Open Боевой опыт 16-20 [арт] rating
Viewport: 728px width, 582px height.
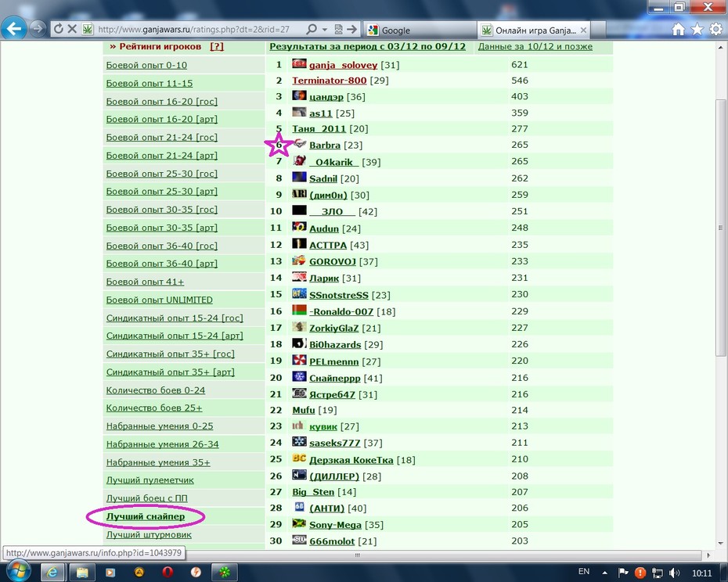coord(161,119)
